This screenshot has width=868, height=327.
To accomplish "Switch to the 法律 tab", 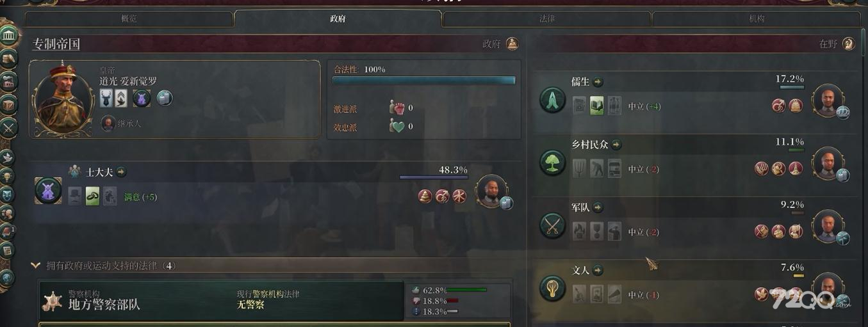I will (546, 19).
